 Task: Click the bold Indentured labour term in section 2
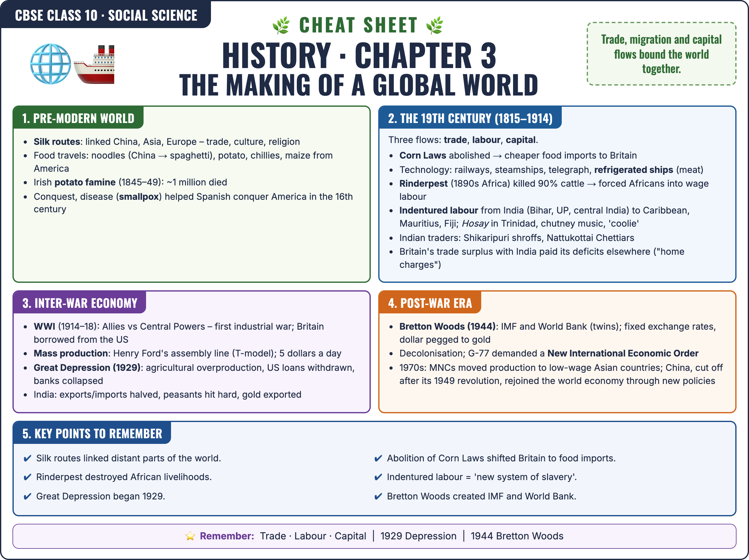(438, 210)
